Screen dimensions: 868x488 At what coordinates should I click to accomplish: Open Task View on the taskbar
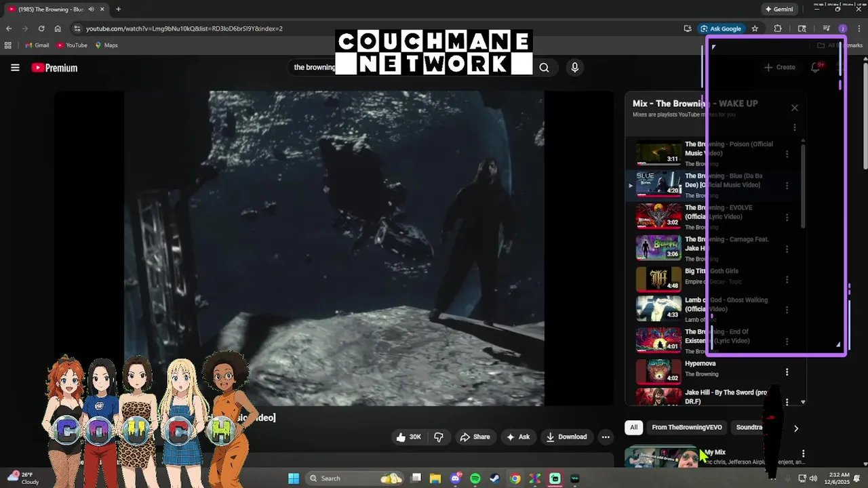pyautogui.click(x=416, y=479)
